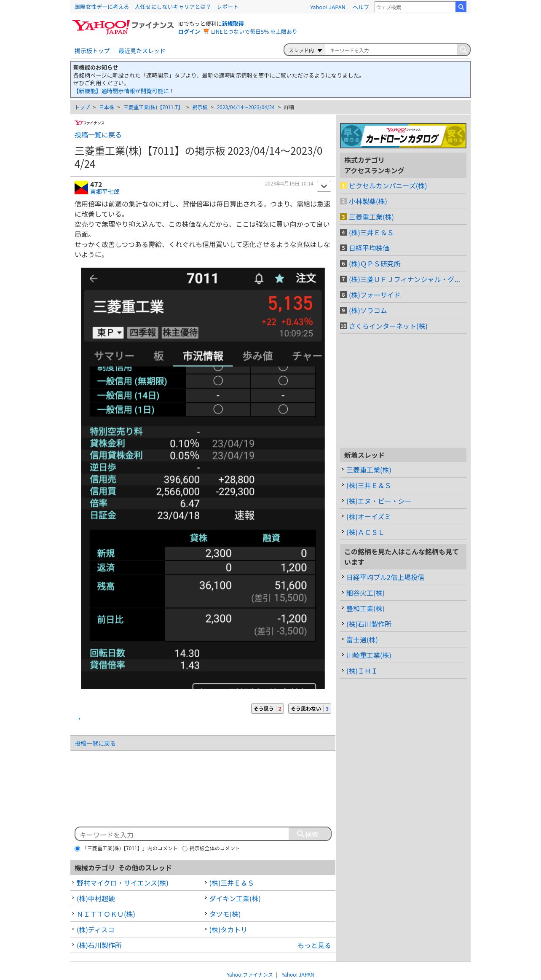Click the 掲示板 breadcrumb link

(x=200, y=107)
